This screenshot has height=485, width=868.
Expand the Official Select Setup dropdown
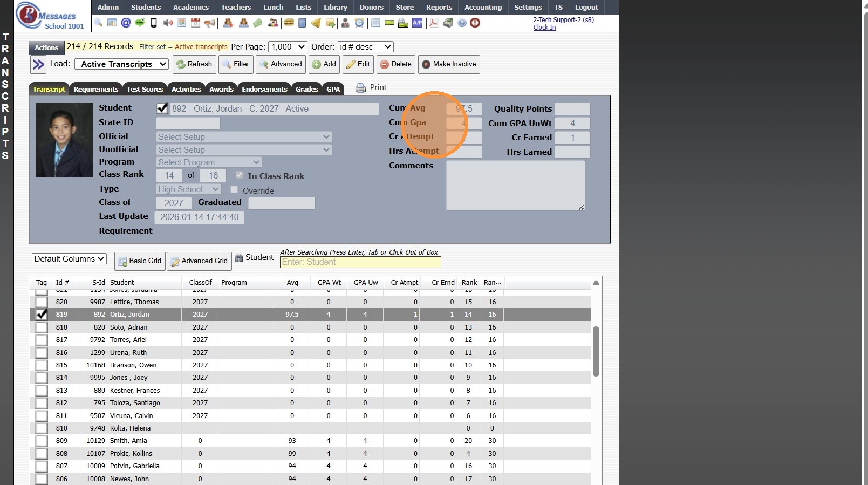[244, 137]
